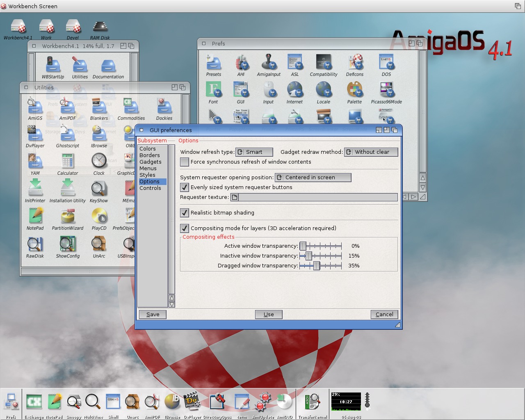Click the Save button
The width and height of the screenshot is (525, 420).
(153, 315)
